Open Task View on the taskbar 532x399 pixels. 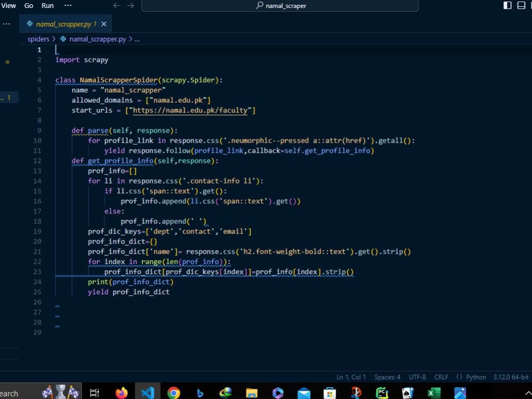[x=94, y=393]
